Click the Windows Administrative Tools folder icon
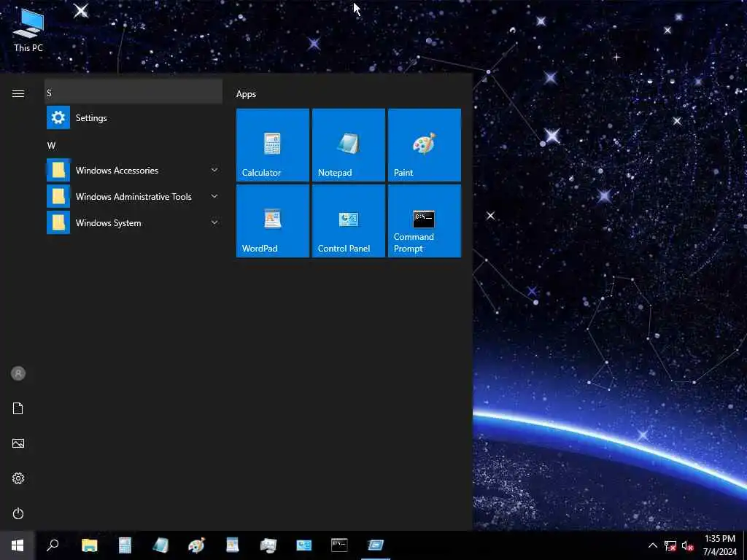 point(58,196)
